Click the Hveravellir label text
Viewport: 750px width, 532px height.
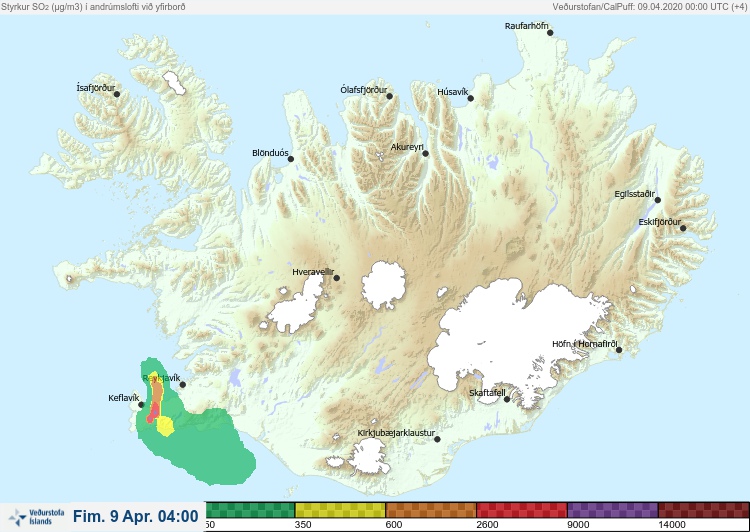(313, 272)
